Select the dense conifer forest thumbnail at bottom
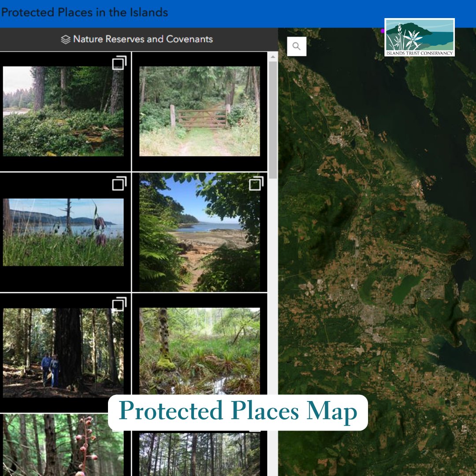The width and height of the screenshot is (476, 476). point(200,454)
